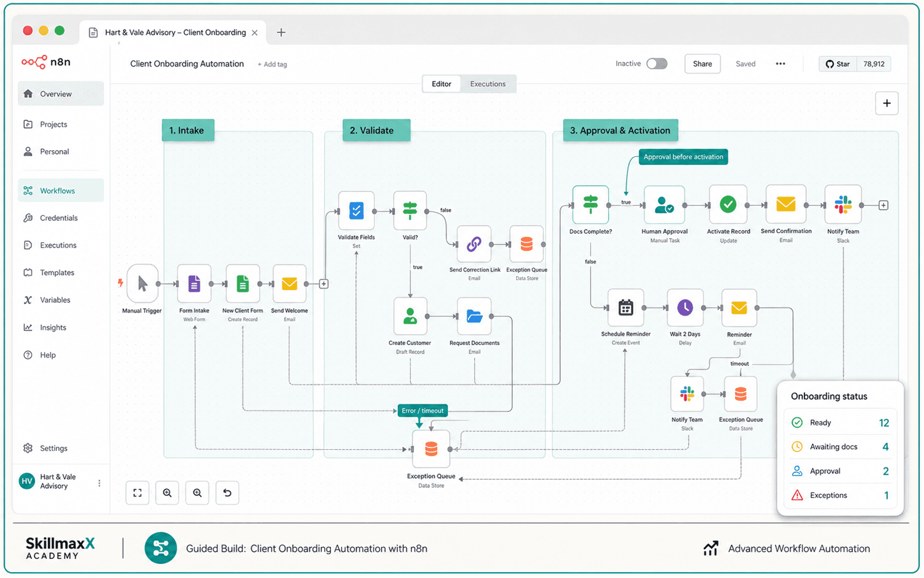Viewport: 924px width, 578px height.
Task: Click the Error / timeout label
Action: (423, 411)
